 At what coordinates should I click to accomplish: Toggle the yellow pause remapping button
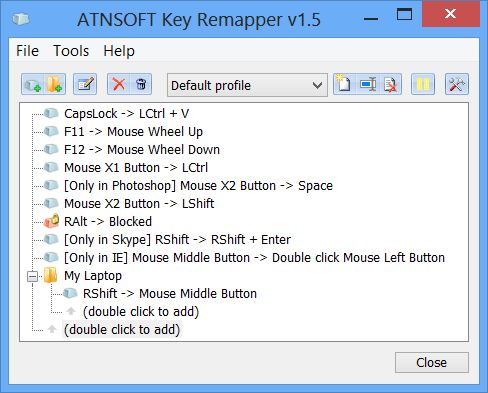[x=423, y=84]
